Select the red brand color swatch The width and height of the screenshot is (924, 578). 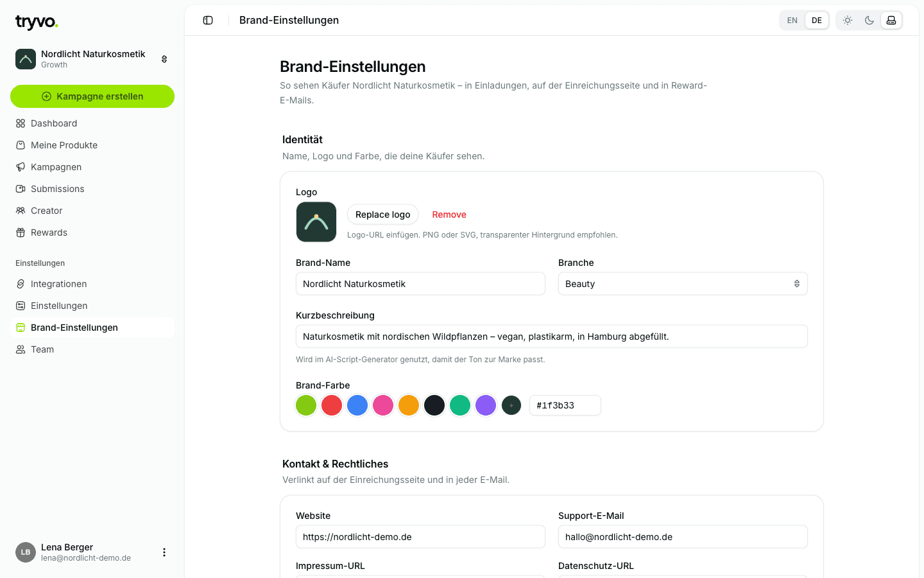tap(332, 405)
